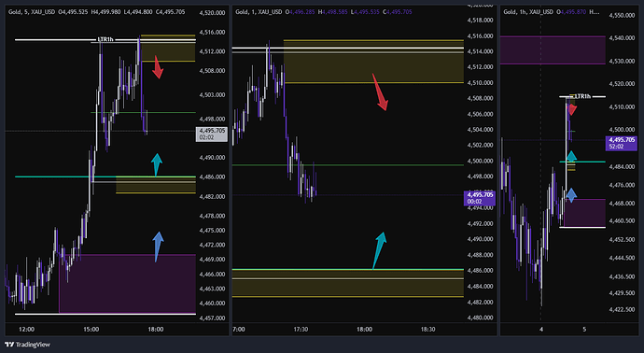Click the 12:00 time axis label
This screenshot has height=353, width=644.
[27, 329]
